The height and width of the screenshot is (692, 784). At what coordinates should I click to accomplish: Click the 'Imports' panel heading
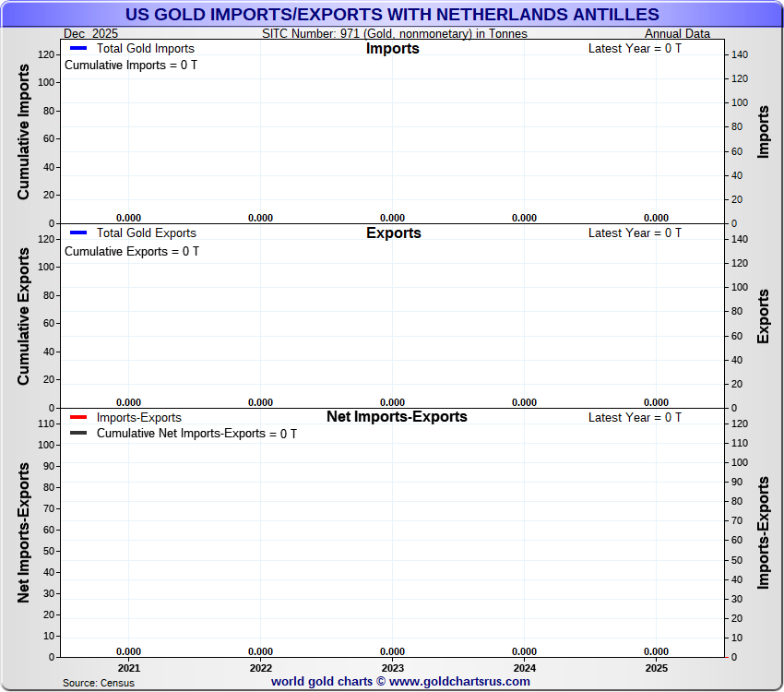click(393, 49)
